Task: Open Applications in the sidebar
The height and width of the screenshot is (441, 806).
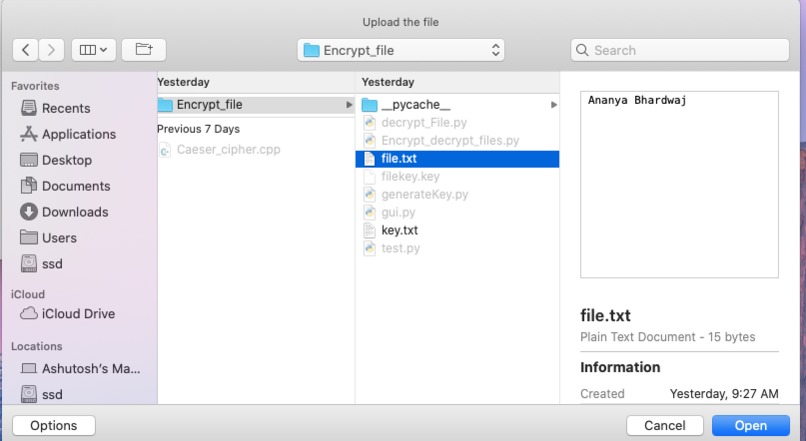Action: coord(79,134)
